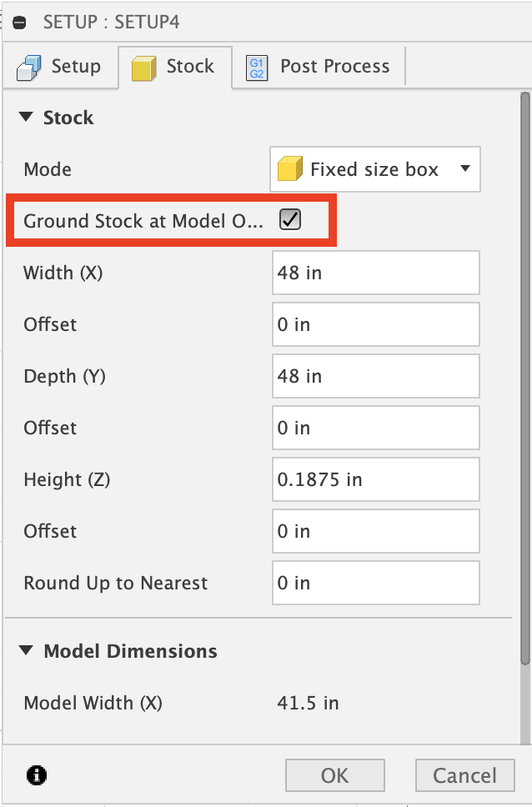Image resolution: width=532 pixels, height=807 pixels.
Task: Collapse the Stock section triangle
Action: pos(26,117)
